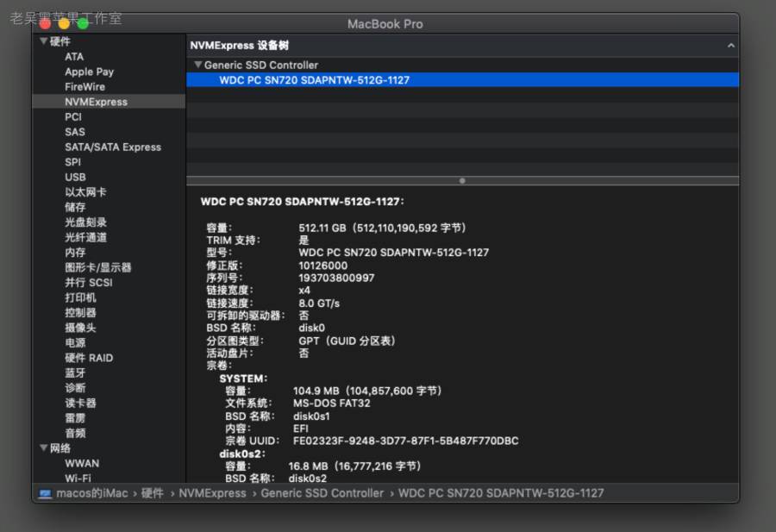Collapse the NVMExpress device tree chevron
This screenshot has height=532, width=776.
click(x=731, y=46)
